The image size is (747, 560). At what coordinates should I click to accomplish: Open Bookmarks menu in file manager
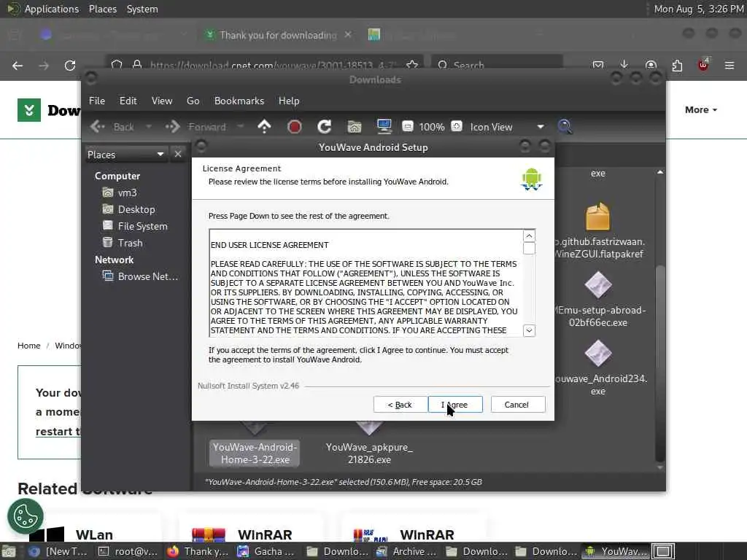239,101
